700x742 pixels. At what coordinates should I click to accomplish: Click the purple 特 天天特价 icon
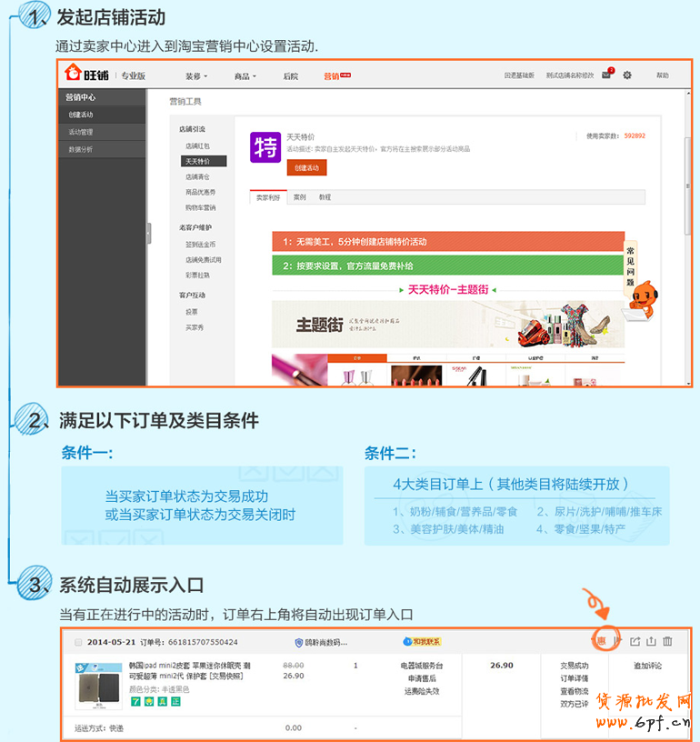tap(265, 147)
